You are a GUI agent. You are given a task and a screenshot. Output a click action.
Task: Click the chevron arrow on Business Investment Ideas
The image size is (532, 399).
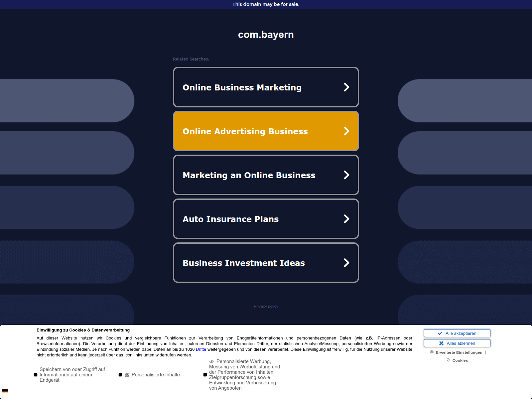[346, 263]
